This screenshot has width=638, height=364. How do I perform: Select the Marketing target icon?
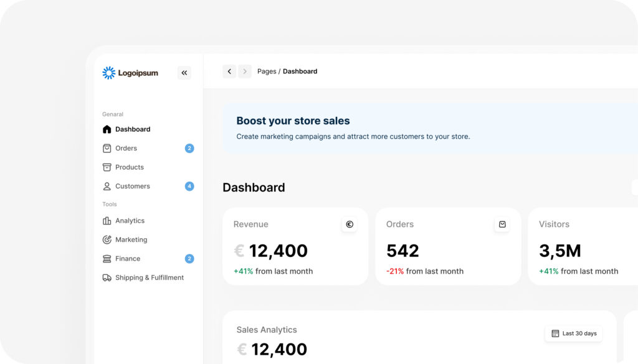(x=107, y=240)
